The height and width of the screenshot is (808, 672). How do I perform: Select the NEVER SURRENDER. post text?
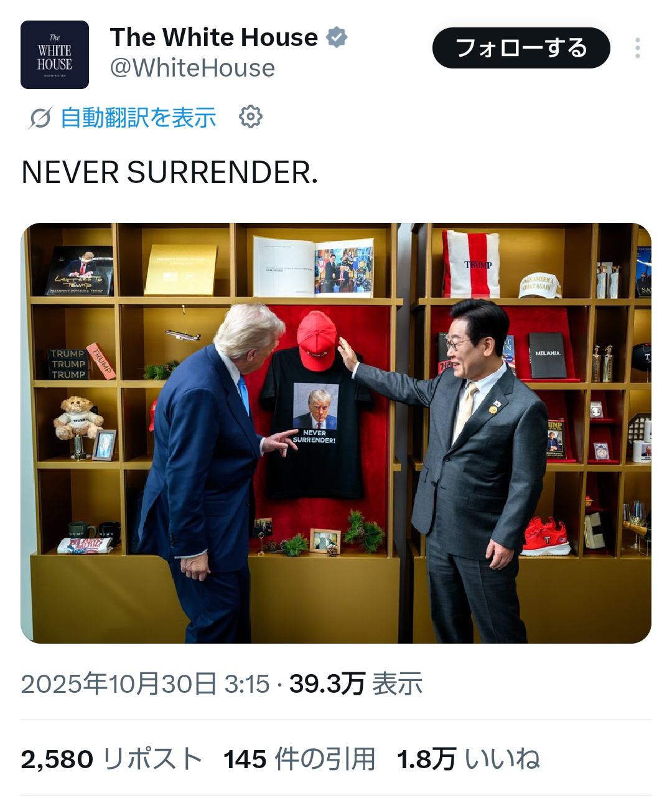click(x=170, y=172)
